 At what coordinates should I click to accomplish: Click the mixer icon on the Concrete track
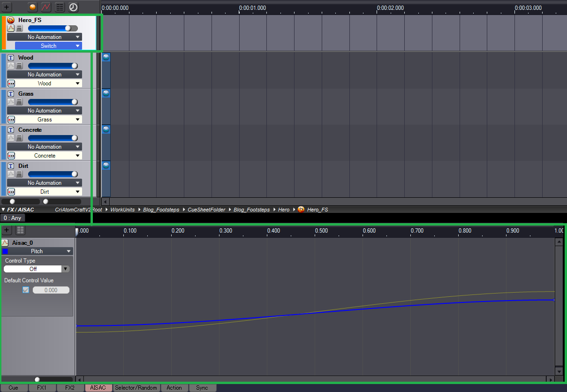coord(19,138)
